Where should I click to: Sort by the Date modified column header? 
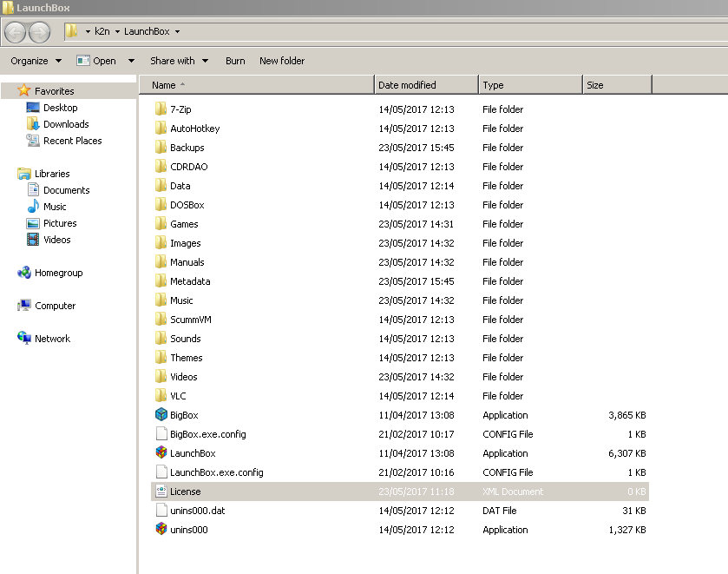[x=426, y=85]
